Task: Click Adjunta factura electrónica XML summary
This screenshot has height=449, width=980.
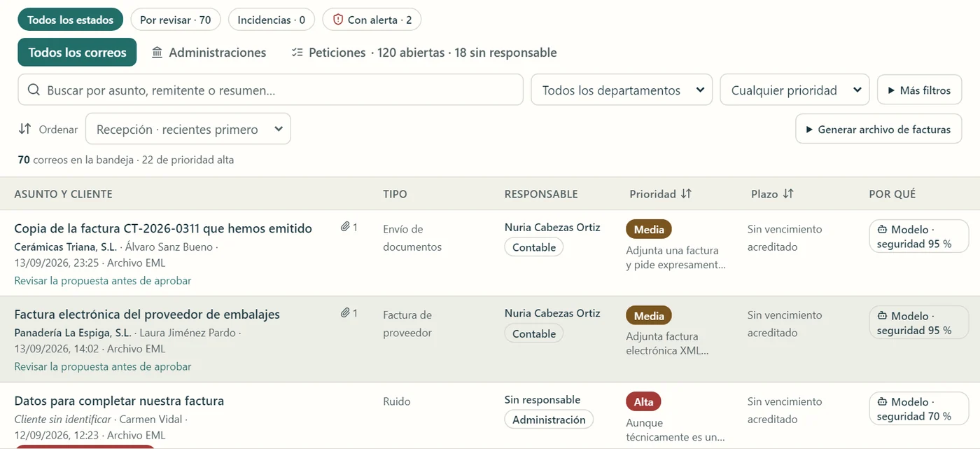Action: click(667, 343)
